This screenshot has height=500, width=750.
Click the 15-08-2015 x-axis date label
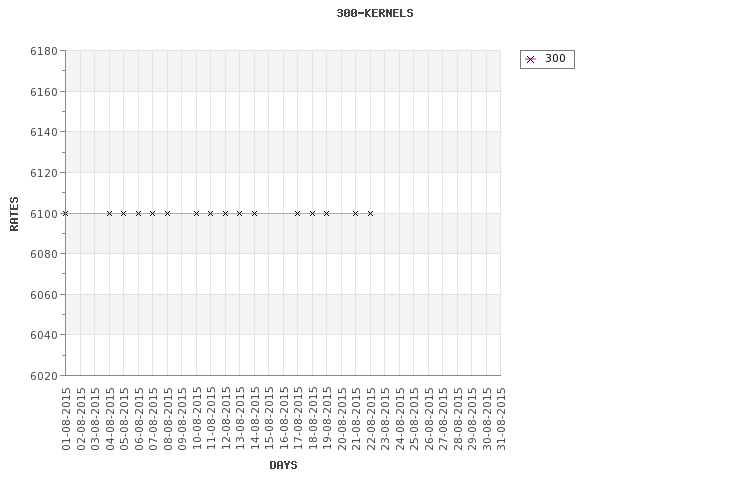point(269,419)
